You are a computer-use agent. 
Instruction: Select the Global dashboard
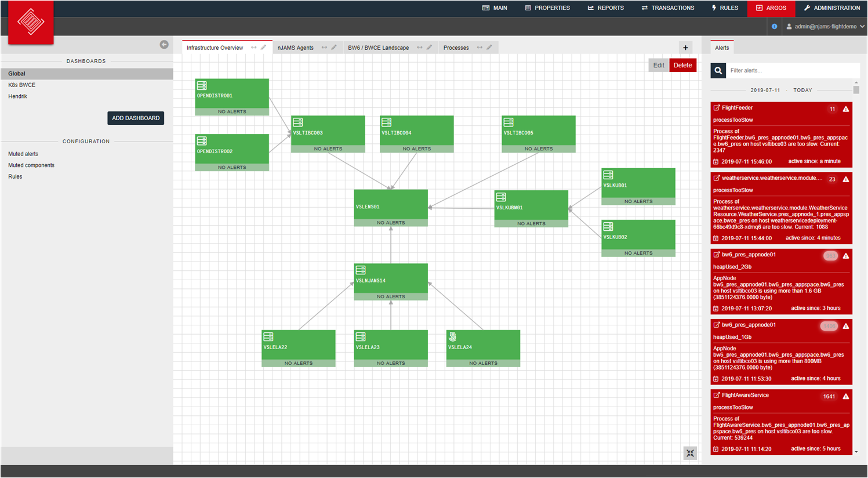[x=87, y=74]
